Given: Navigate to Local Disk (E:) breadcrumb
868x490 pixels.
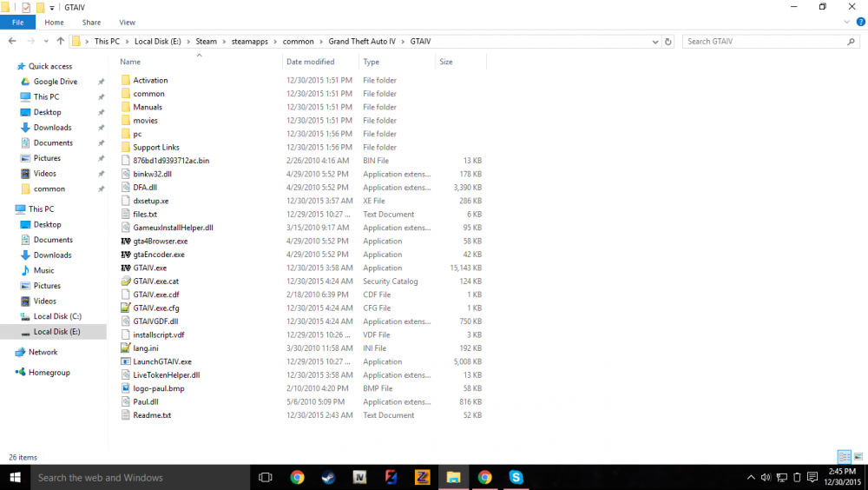Looking at the screenshot, I should [x=158, y=42].
